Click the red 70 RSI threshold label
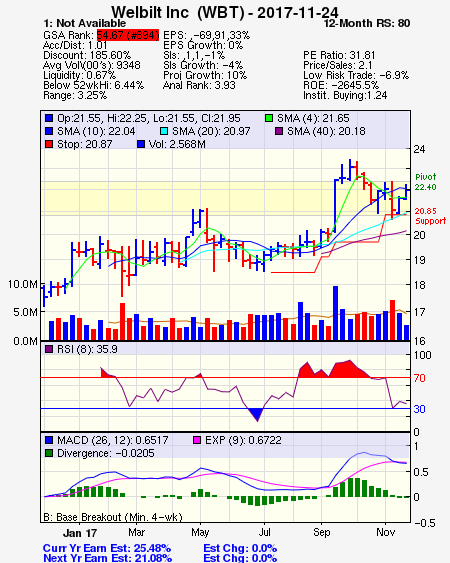The height and width of the screenshot is (563, 450). coord(420,378)
